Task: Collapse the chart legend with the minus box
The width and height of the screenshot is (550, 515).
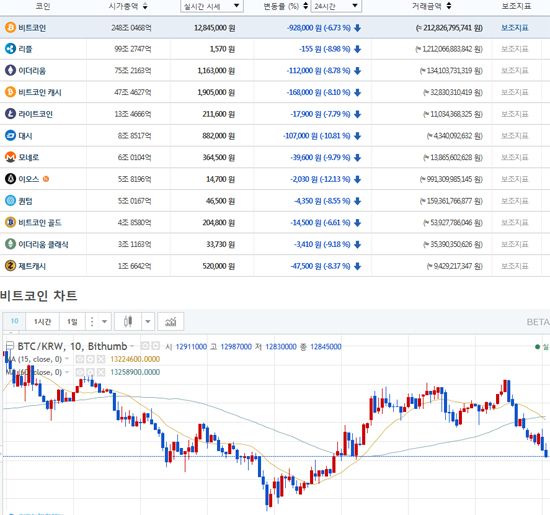Action: pyautogui.click(x=9, y=346)
